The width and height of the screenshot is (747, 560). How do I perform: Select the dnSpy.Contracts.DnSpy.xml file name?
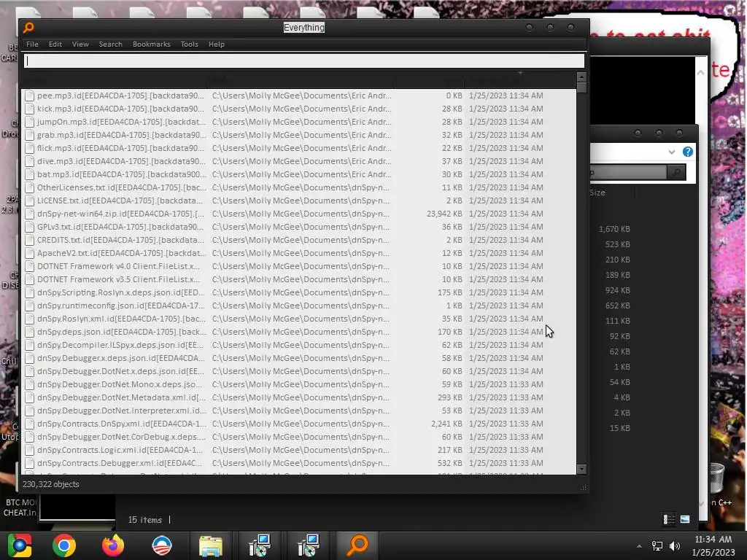pyautogui.click(x=122, y=424)
